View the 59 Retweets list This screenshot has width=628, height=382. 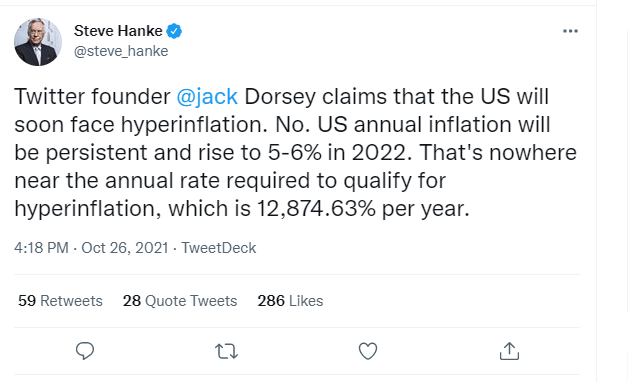60,301
